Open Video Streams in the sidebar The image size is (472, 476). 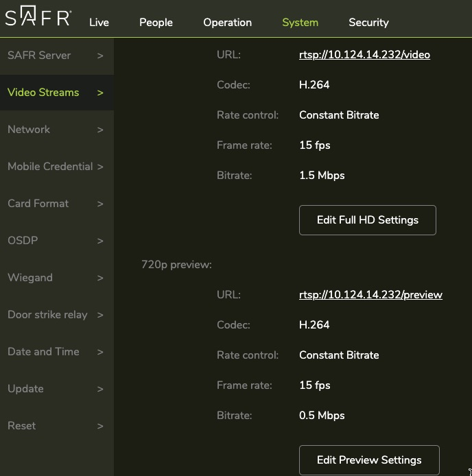click(x=43, y=93)
